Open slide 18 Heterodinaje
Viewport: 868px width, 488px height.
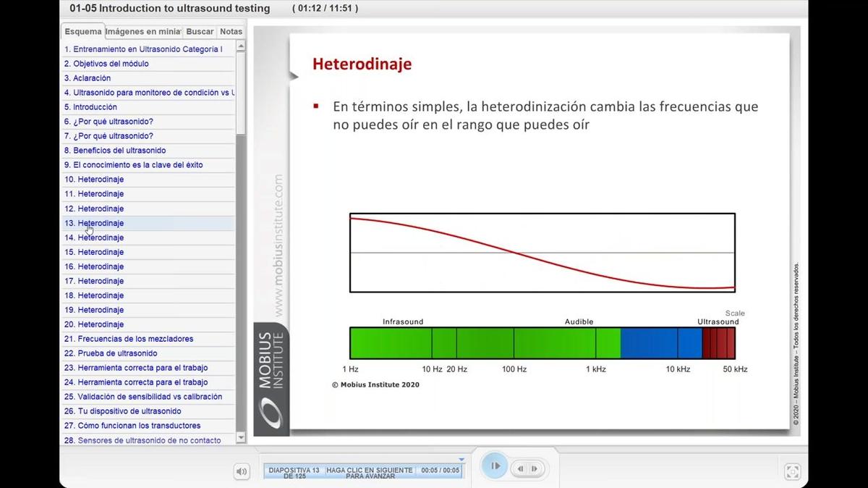click(x=148, y=295)
